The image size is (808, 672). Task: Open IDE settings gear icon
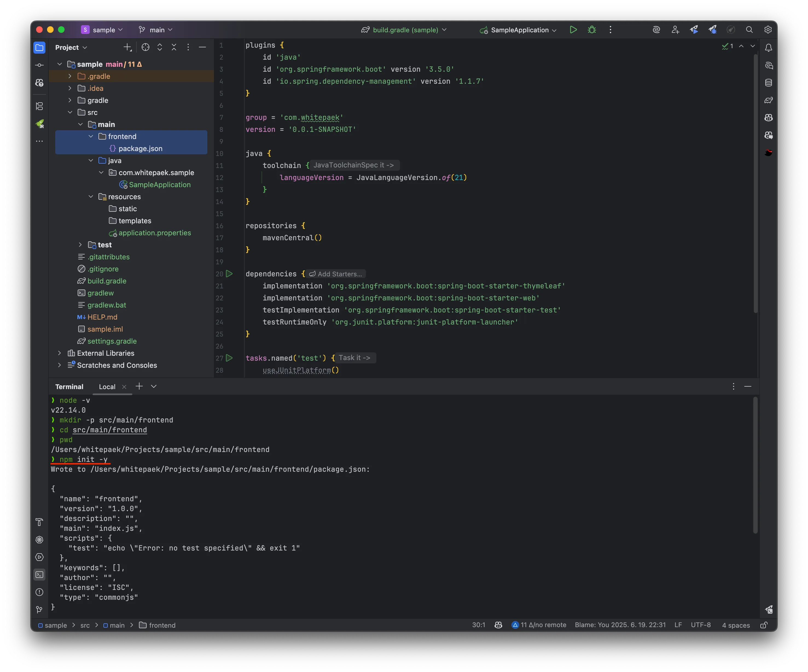(768, 30)
